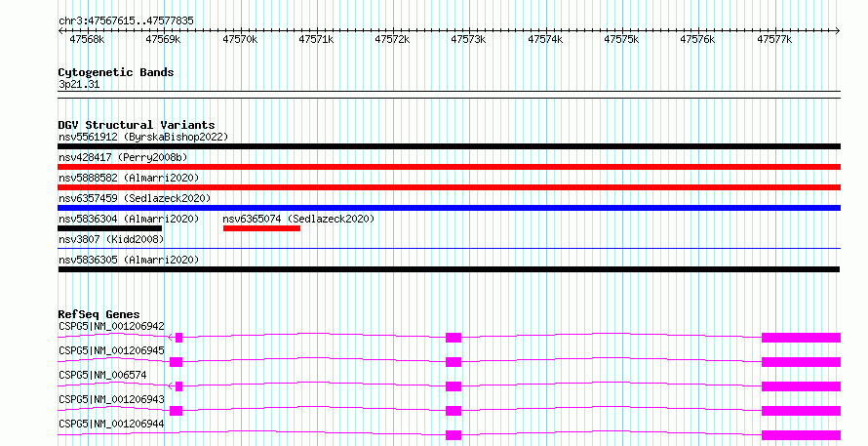The width and height of the screenshot is (868, 446).
Task: Click the cytogenetic band 3p21.31 outline bar
Action: (x=449, y=95)
